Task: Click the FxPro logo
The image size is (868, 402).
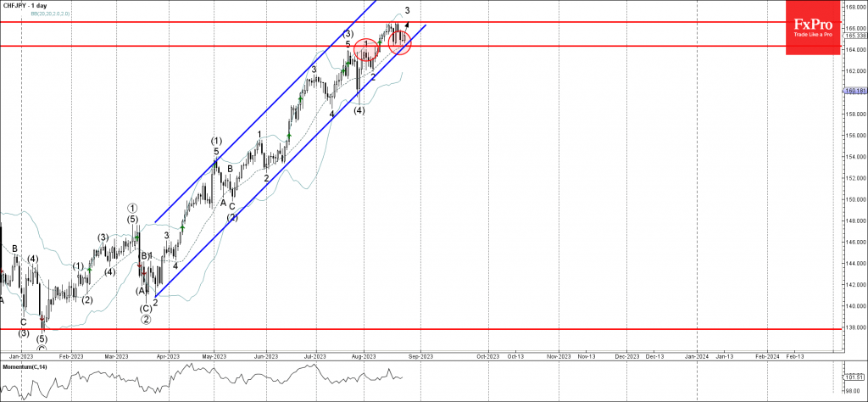Action: [813, 37]
